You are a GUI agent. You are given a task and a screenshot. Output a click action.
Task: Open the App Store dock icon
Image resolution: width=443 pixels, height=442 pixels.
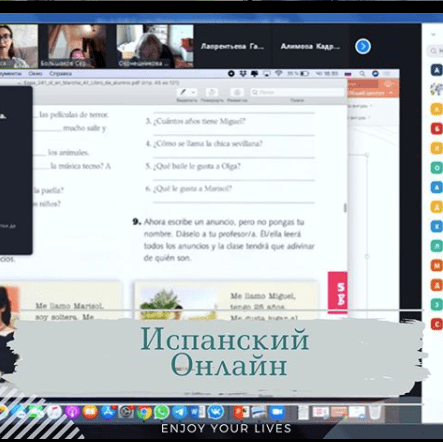tap(108, 412)
